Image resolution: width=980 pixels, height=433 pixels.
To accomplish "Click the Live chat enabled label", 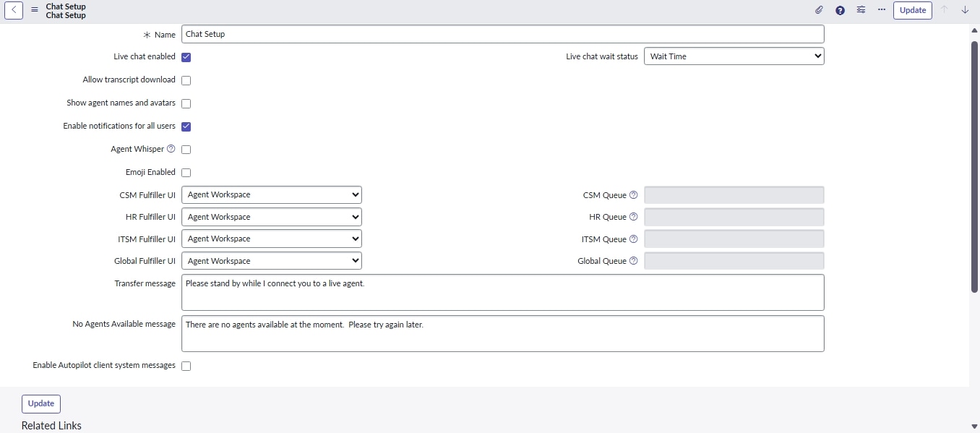I will pyautogui.click(x=145, y=56).
